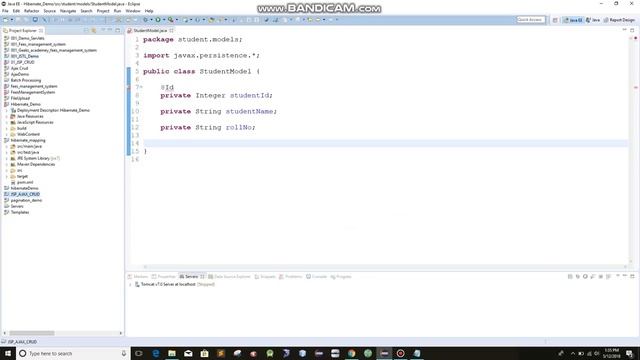Open the New button dropdown arrow
Viewport: 640px width, 360px height.
tap(11, 20)
